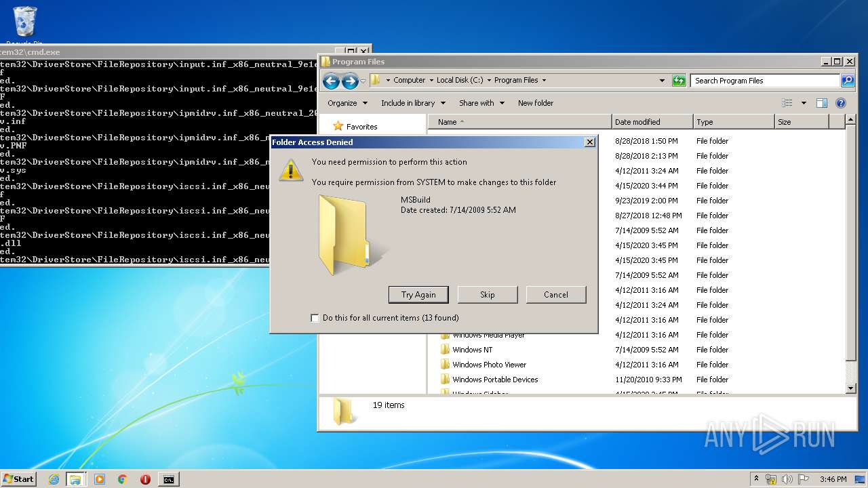Close the Folder Access Denied dialog

coord(590,142)
